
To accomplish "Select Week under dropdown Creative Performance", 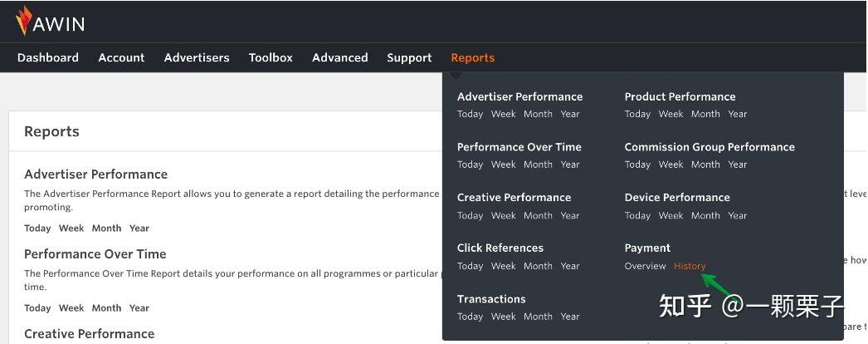I will (503, 215).
